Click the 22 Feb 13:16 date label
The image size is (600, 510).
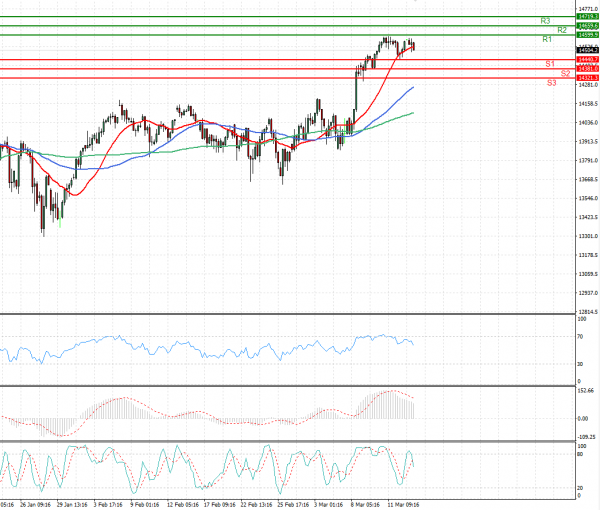[256, 505]
